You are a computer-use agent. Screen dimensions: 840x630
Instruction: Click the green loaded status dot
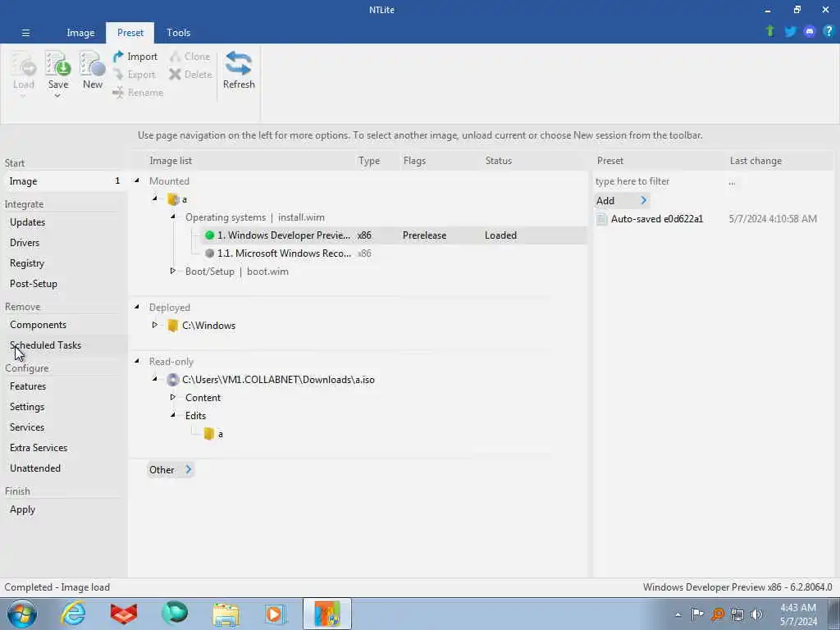[x=209, y=235]
